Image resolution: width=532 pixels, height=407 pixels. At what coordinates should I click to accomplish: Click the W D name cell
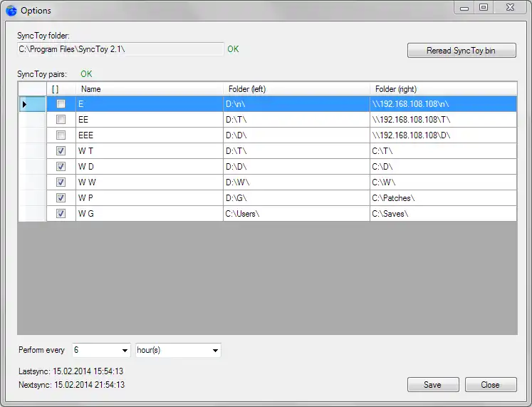(150, 166)
